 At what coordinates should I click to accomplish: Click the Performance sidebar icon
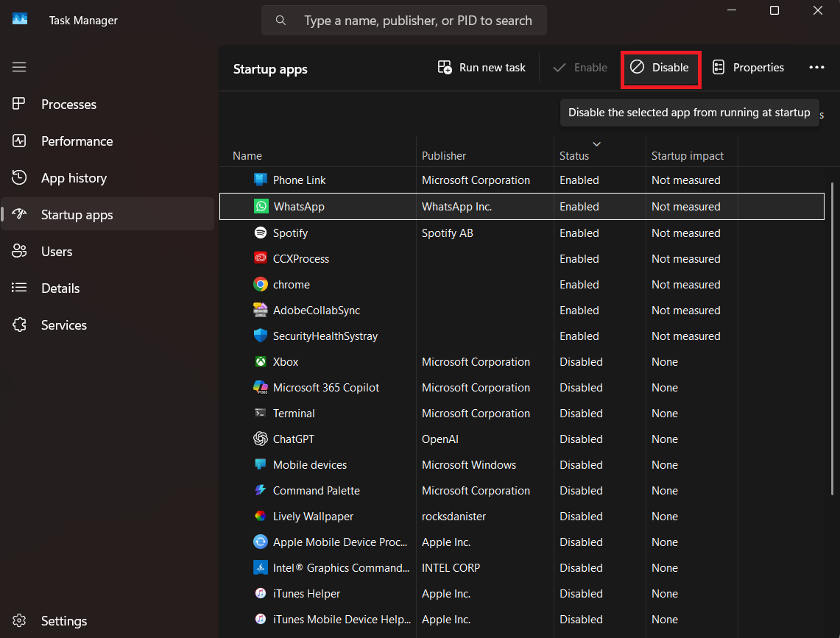pos(19,141)
